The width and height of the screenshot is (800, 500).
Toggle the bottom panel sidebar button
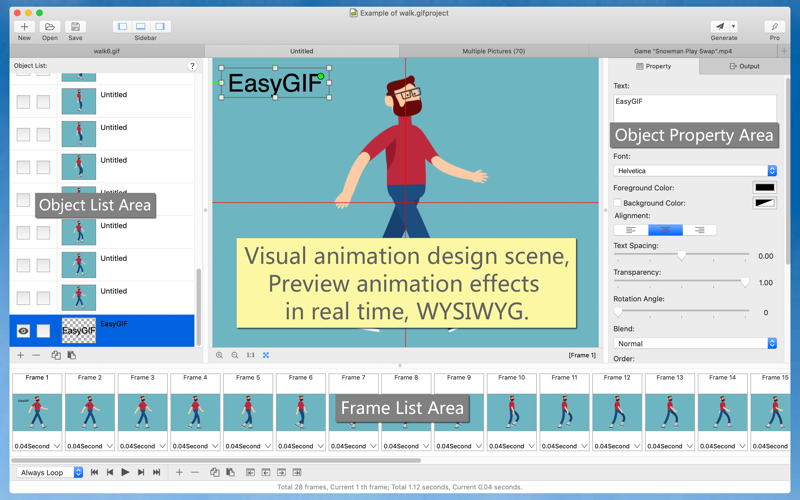(x=141, y=27)
